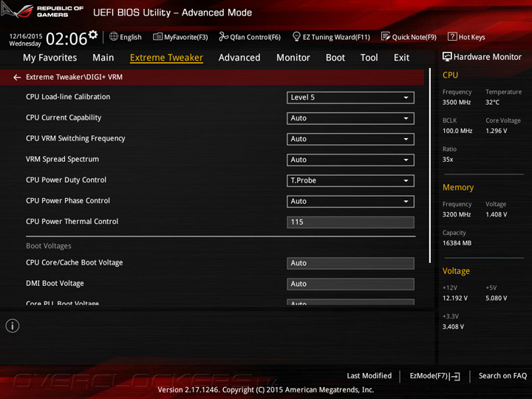This screenshot has height=399, width=532.
Task: Select CPU Power Thermal Control label
Action: tap(72, 222)
